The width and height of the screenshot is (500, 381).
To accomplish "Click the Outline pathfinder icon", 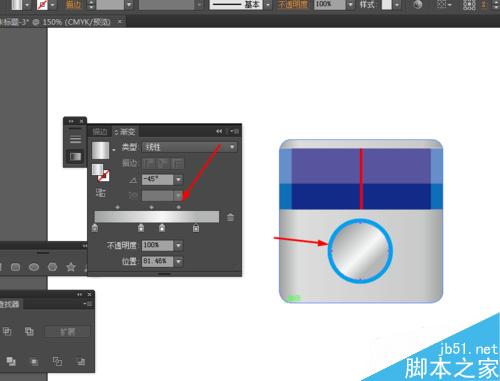I will coord(57,361).
